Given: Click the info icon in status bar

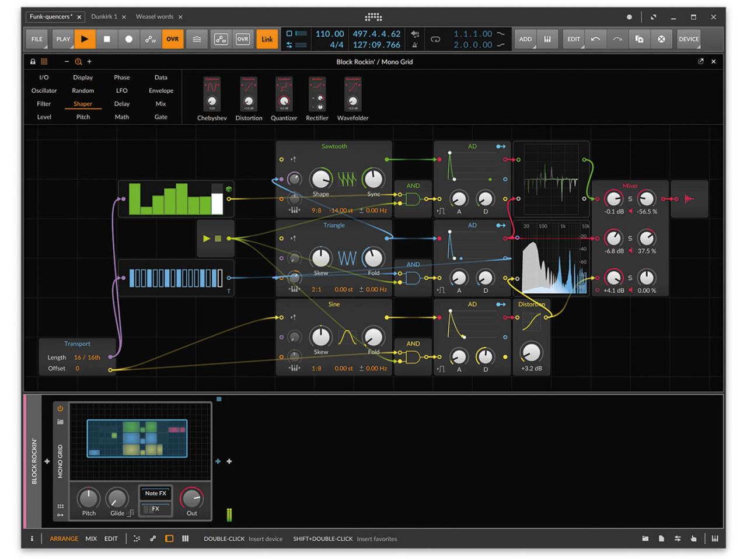Looking at the screenshot, I should pos(32,538).
